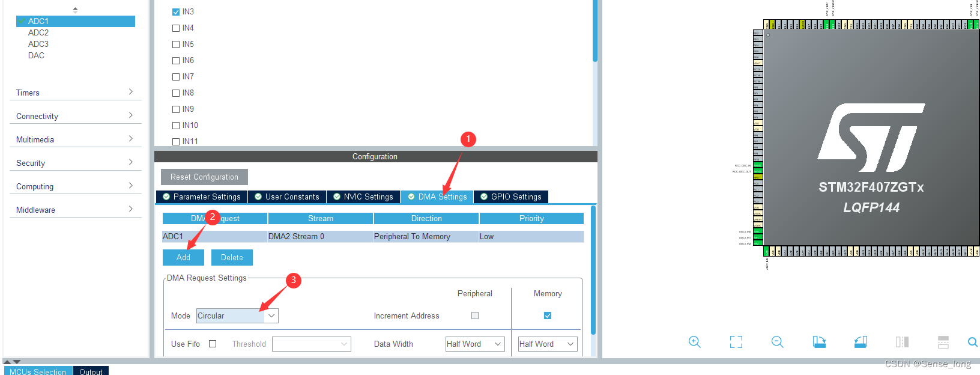
Task: Click the Direction column header
Action: tap(426, 218)
